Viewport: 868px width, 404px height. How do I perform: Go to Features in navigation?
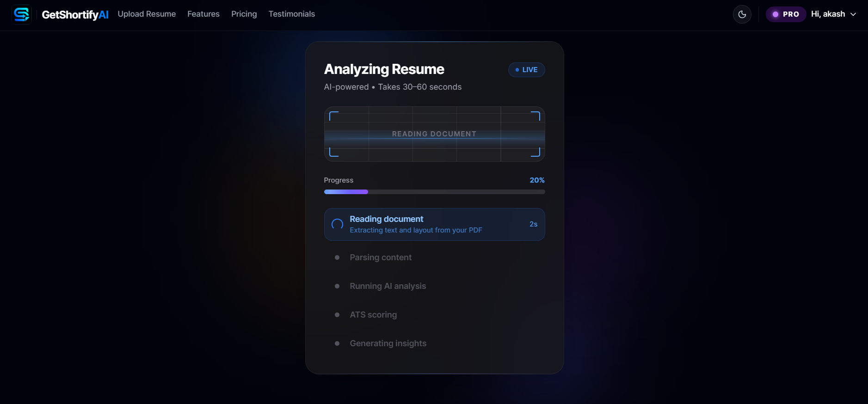point(203,14)
